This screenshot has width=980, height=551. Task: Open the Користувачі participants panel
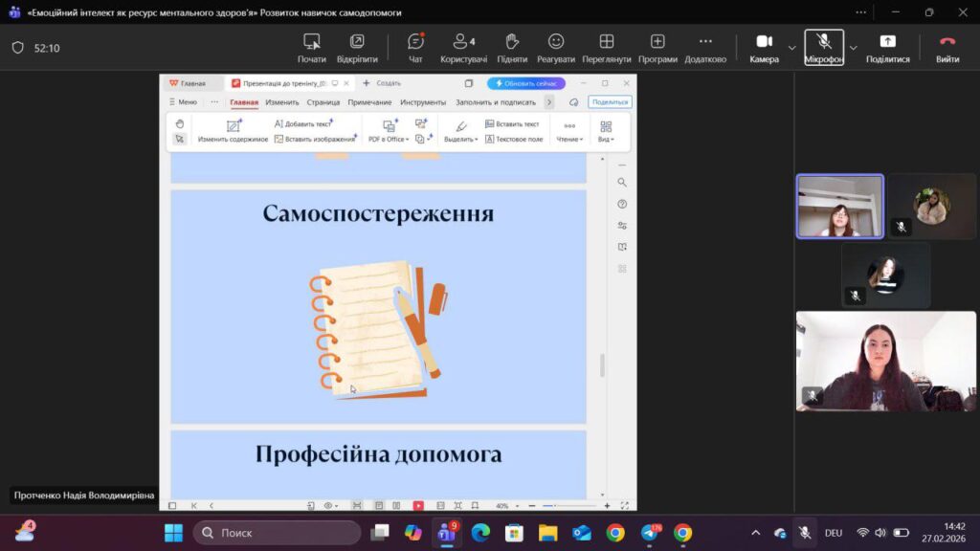click(x=464, y=47)
